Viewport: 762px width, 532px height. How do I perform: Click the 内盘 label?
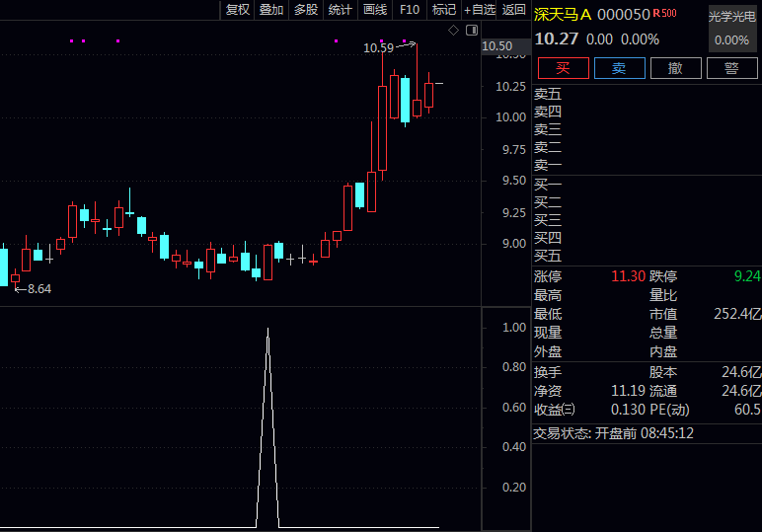(x=663, y=351)
